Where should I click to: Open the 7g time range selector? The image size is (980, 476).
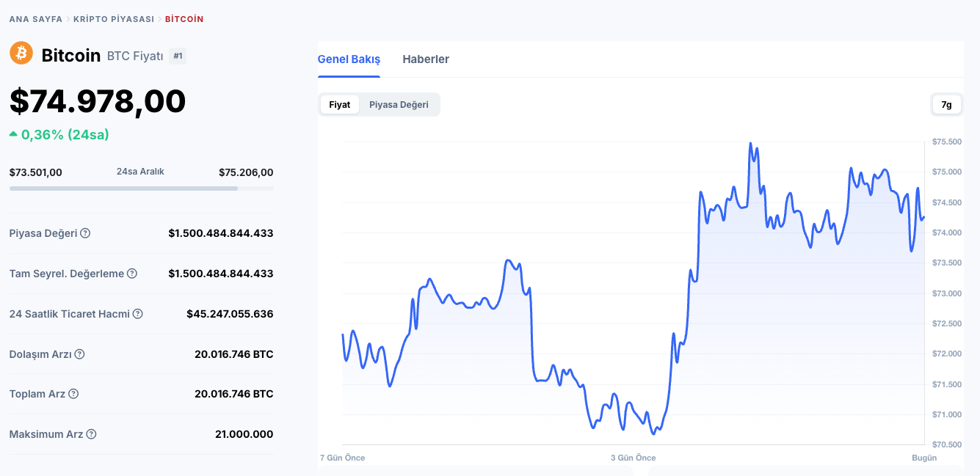[x=947, y=104]
